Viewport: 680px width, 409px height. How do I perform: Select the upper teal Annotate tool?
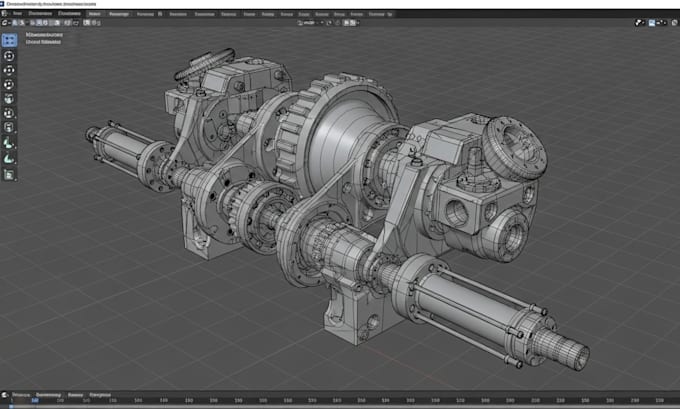pyautogui.click(x=9, y=143)
